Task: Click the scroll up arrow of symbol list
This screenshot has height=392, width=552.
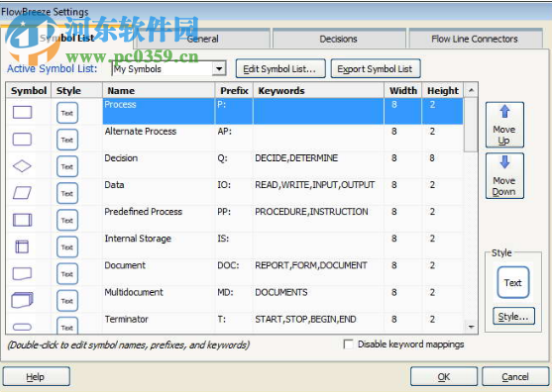Action: coord(471,91)
